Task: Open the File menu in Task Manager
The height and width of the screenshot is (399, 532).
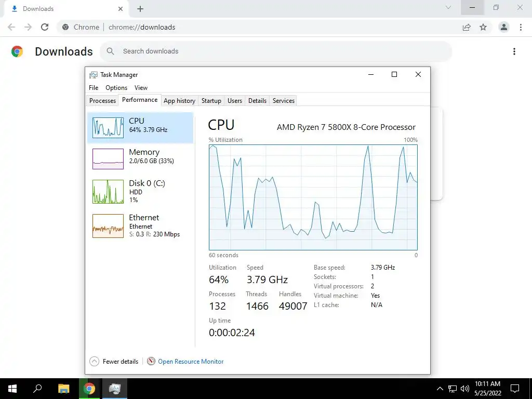Action: pos(94,87)
